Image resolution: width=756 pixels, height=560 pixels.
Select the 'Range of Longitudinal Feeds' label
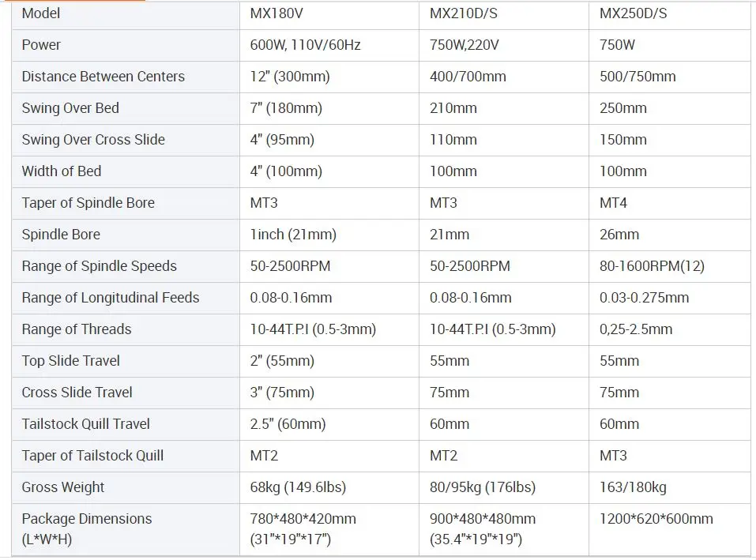(111, 298)
